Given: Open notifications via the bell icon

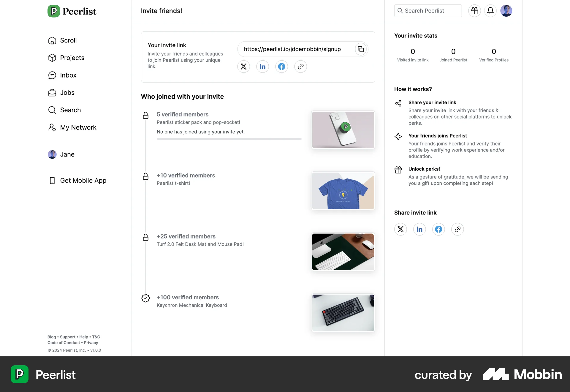Looking at the screenshot, I should click(490, 11).
